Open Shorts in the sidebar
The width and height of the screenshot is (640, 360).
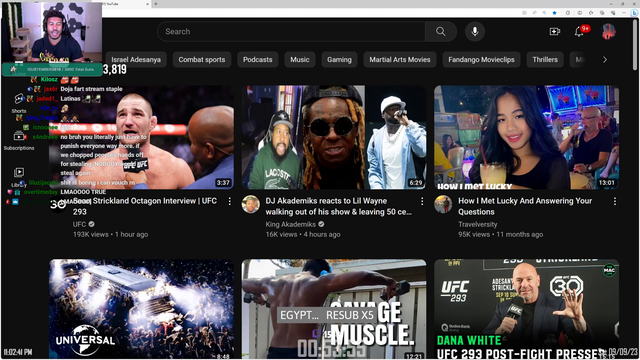tap(19, 104)
